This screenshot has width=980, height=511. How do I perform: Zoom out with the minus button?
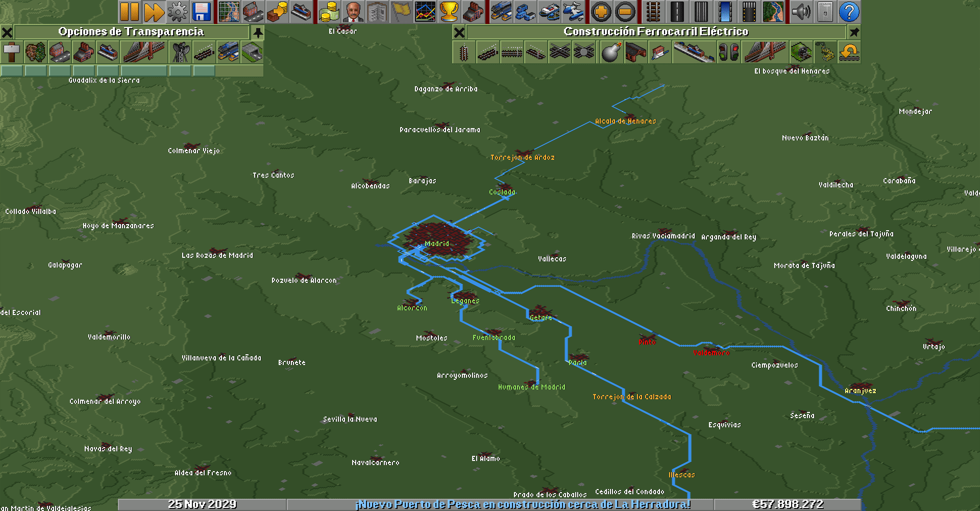(x=625, y=12)
